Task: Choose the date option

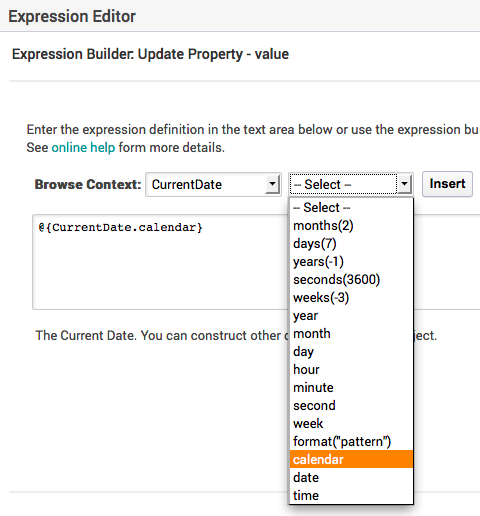Action: point(351,477)
